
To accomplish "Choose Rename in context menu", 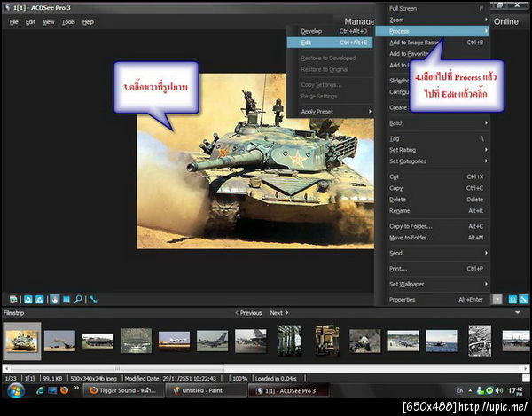I will tap(433, 211).
